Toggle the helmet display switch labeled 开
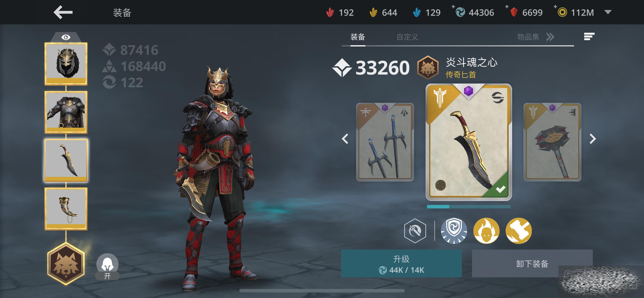Image resolution: width=644 pixels, height=298 pixels. [x=108, y=267]
